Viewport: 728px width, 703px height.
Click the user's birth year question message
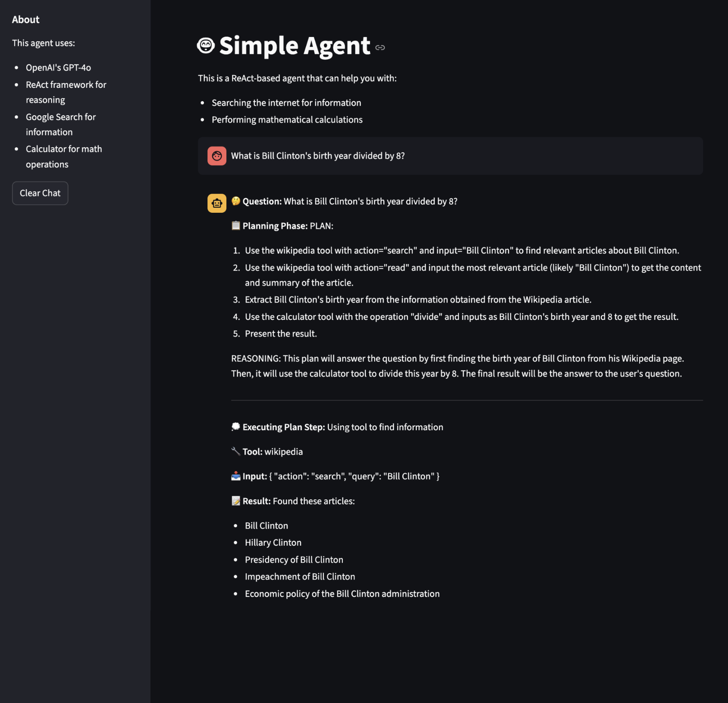tap(318, 156)
